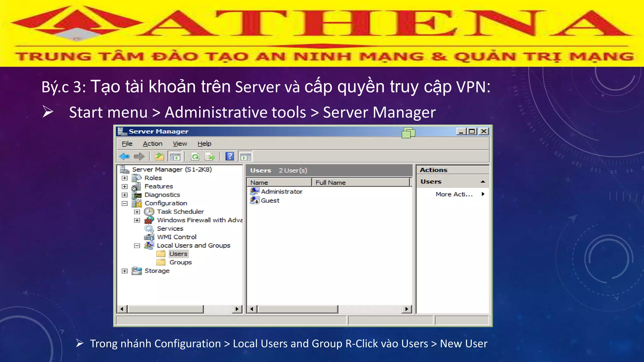
Task: Expand the Features tree node
Action: (x=125, y=187)
